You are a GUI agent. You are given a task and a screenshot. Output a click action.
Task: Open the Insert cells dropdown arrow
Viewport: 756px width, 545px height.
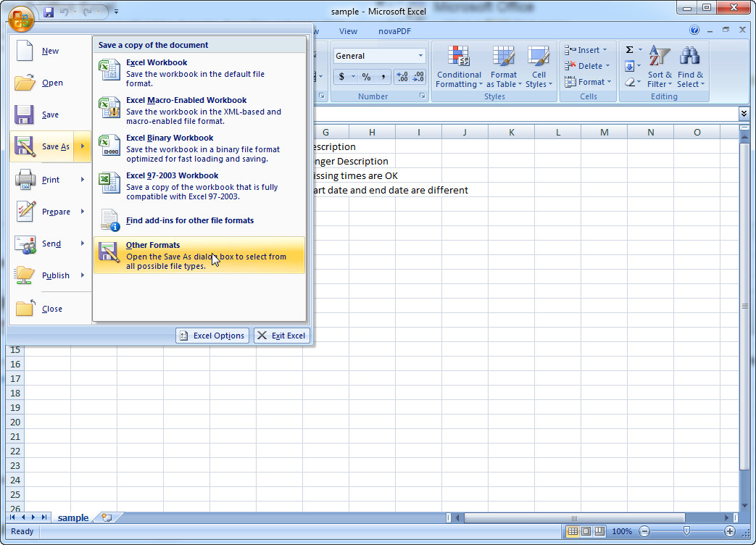(605, 50)
